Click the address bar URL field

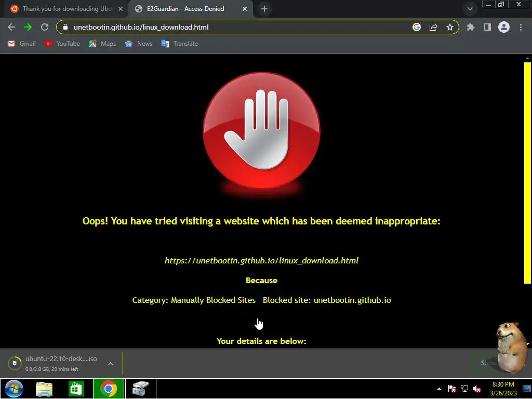pos(237,27)
